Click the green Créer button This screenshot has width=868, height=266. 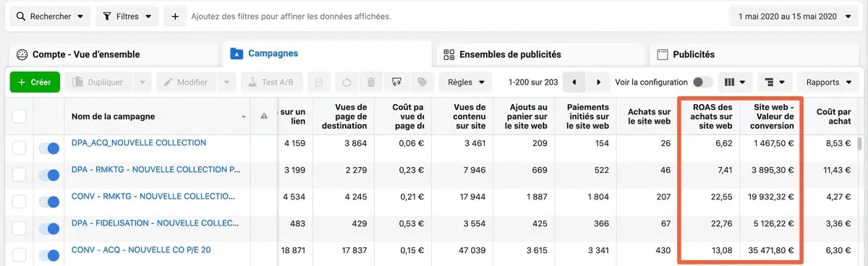35,82
